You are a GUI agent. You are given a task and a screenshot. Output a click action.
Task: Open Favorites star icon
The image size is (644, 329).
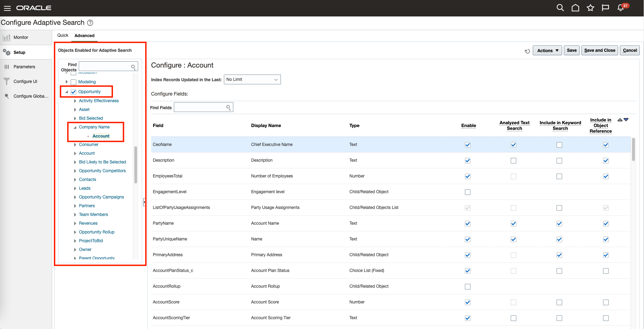(x=590, y=8)
